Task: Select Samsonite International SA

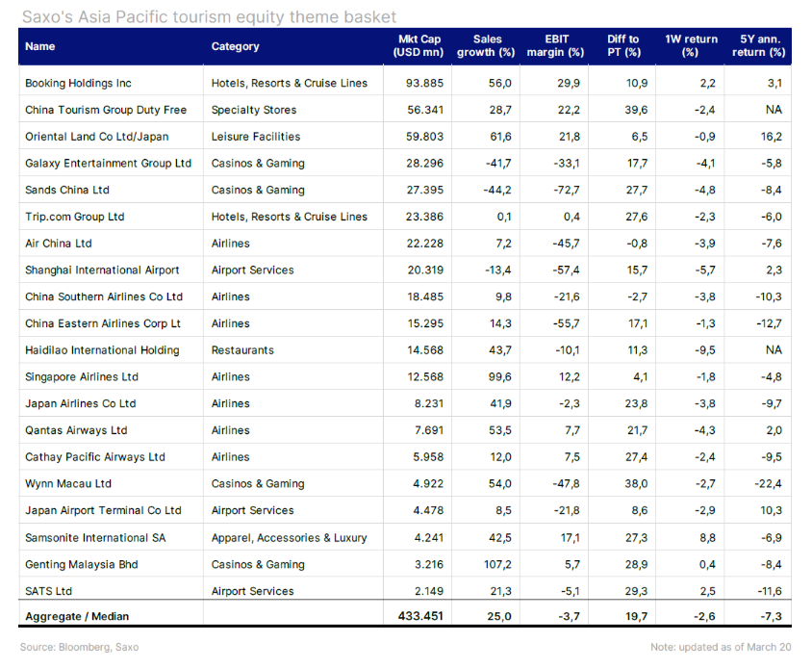Action: click(95, 538)
